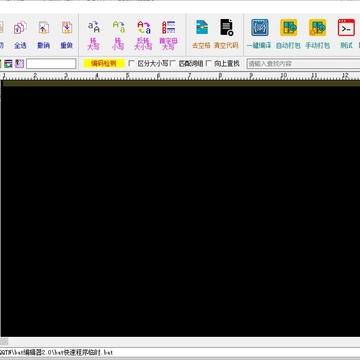Toggle the 匹配词组 match phrase checkbox
This screenshot has width=360, height=360.
pyautogui.click(x=173, y=63)
